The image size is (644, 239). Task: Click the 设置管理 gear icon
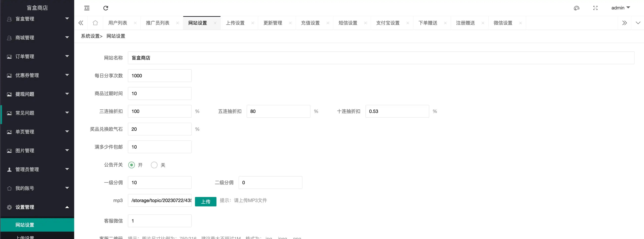[x=9, y=207]
